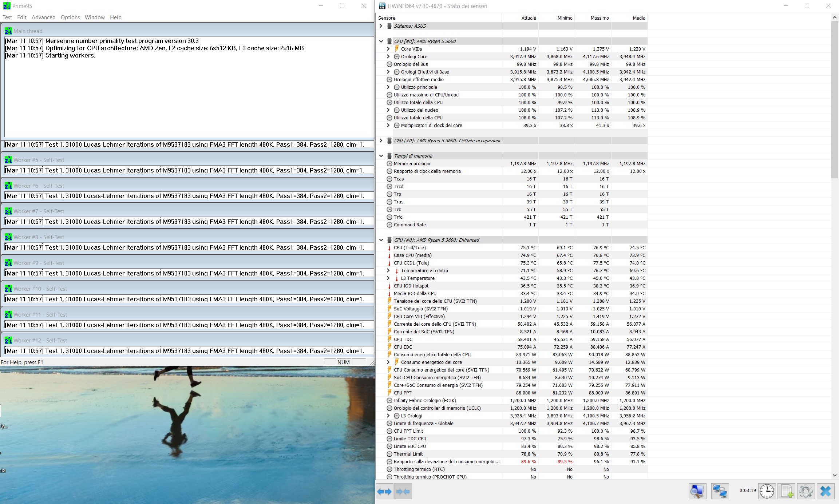Expand the Sistema: ASUS sensor group

coord(381,26)
